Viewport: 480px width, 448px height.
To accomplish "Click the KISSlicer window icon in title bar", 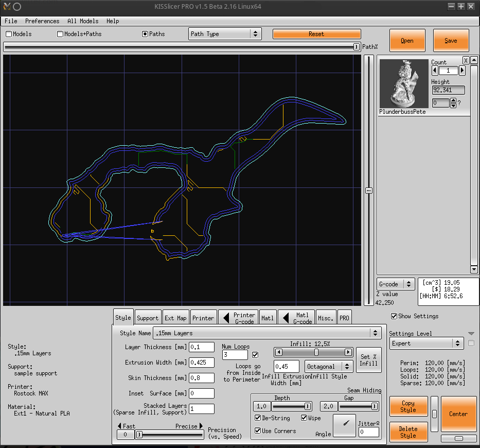I will coord(7,6).
